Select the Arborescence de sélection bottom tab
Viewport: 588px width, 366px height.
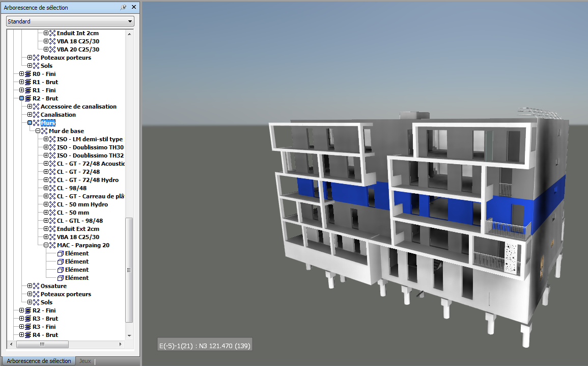tap(39, 361)
